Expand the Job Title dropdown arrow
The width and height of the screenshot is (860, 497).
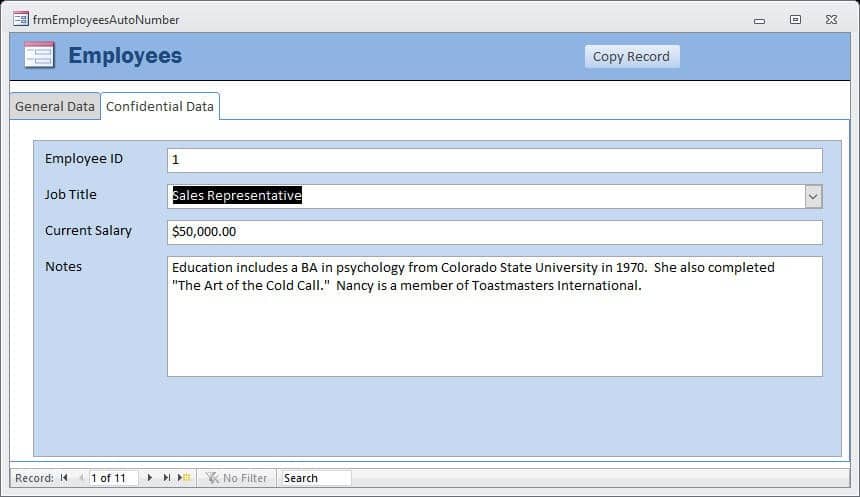click(x=813, y=196)
